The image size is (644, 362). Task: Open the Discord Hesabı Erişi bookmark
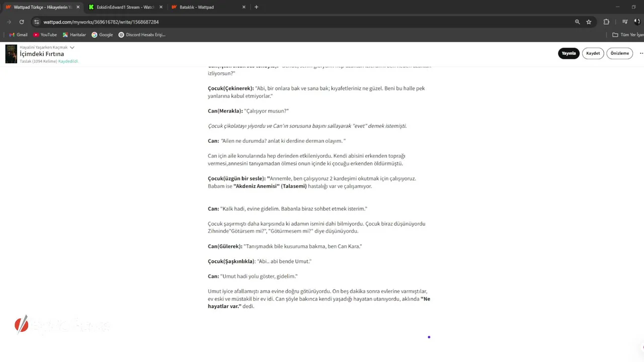point(142,35)
